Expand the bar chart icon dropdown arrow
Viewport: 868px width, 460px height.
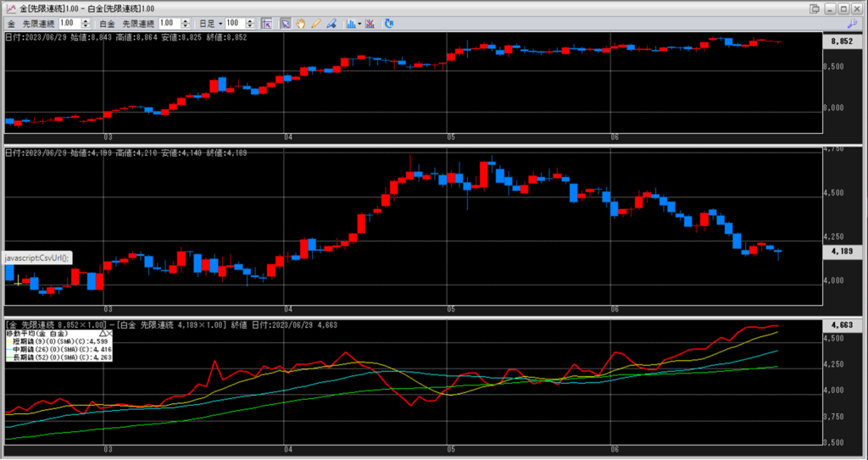[x=359, y=23]
